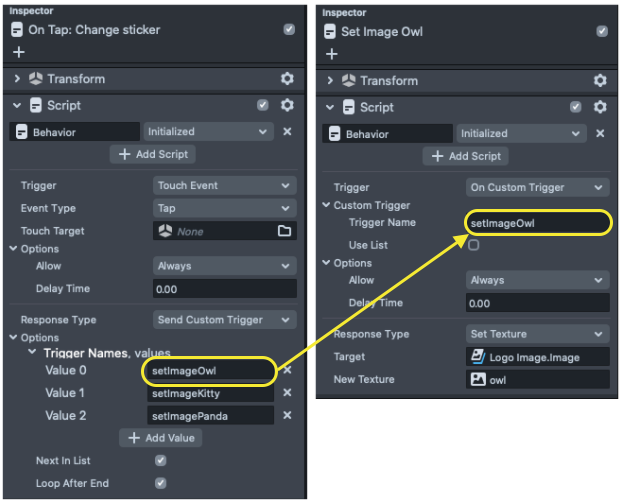The image size is (622, 503).
Task: Click the Behavior script icon in left inspector
Action: 21,132
